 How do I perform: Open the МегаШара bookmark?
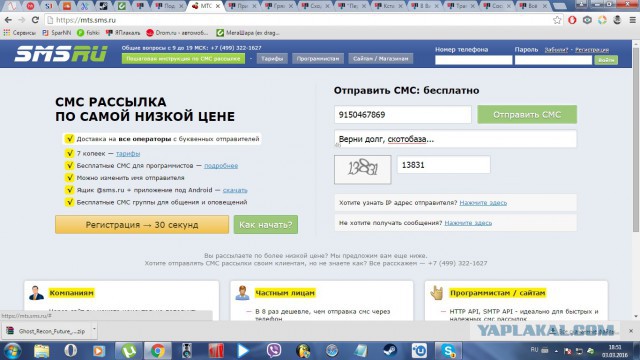pyautogui.click(x=248, y=33)
